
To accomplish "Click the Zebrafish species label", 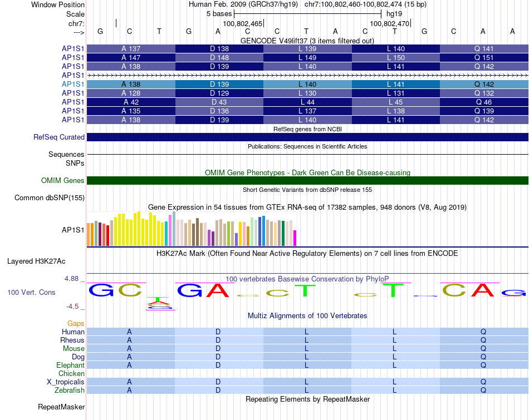I will coord(70,390).
